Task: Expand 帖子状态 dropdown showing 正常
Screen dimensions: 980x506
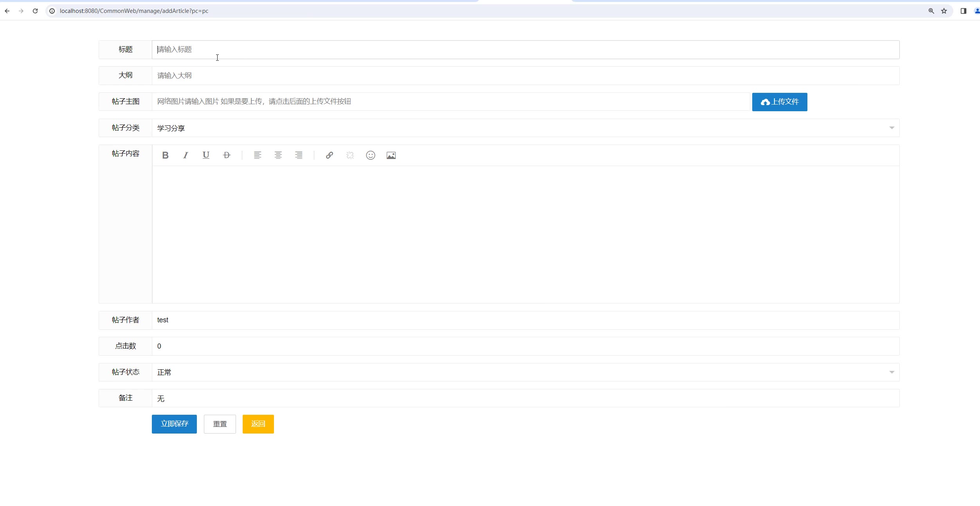Action: tap(525, 372)
